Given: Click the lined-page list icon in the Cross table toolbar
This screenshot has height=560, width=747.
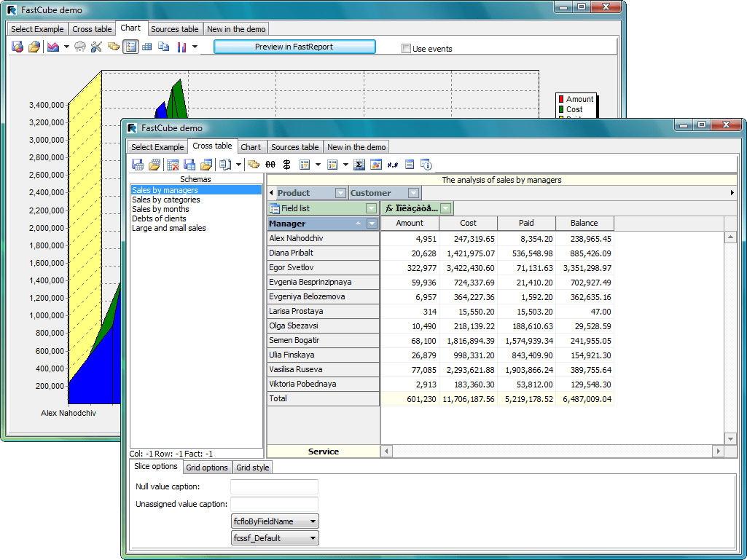Looking at the screenshot, I should click(410, 165).
